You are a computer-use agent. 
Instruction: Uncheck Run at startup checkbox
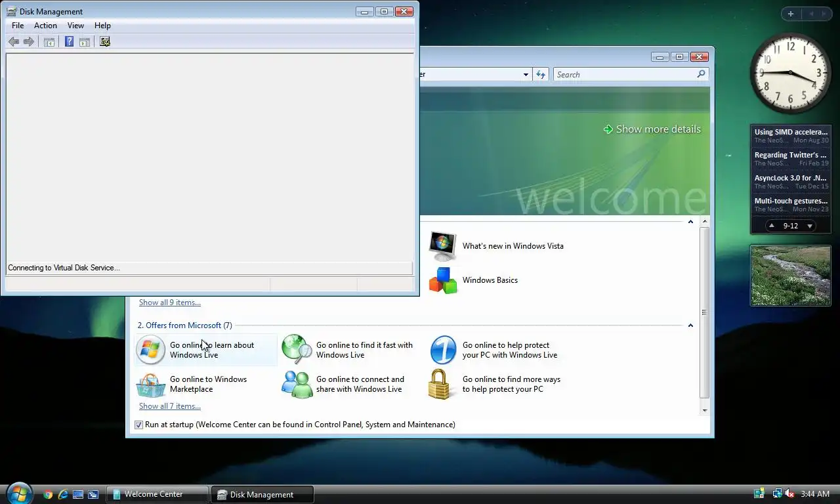click(138, 425)
